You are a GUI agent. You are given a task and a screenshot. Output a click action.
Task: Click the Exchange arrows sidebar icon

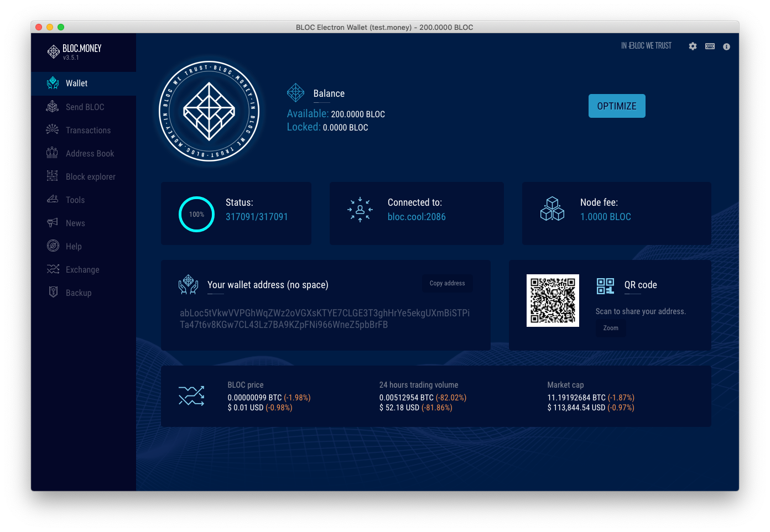[53, 269]
